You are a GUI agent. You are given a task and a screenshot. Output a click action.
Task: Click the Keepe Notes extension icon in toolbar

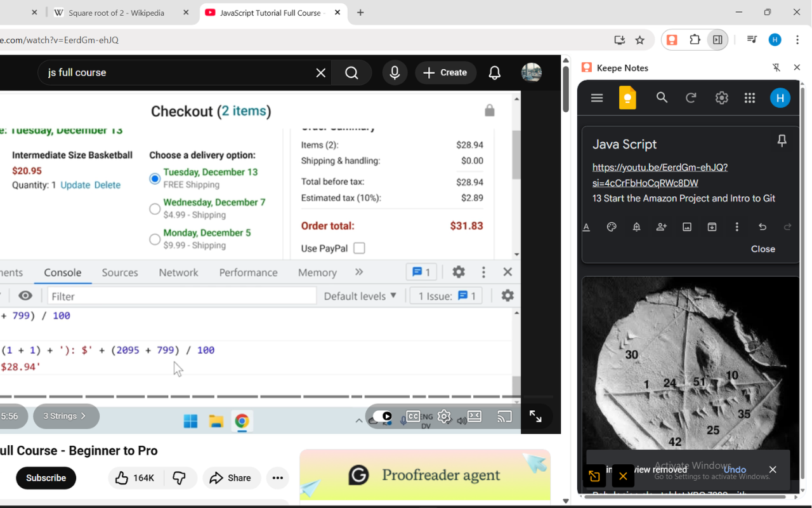click(672, 40)
